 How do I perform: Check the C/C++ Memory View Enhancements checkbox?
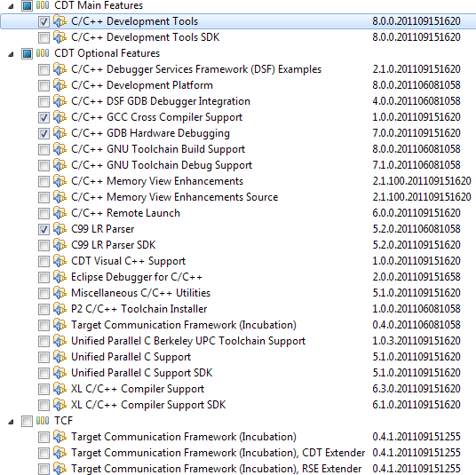[x=44, y=181]
